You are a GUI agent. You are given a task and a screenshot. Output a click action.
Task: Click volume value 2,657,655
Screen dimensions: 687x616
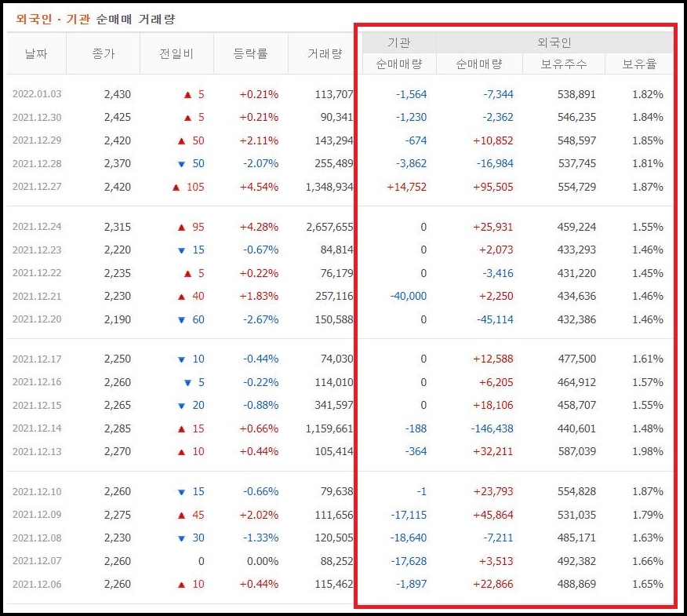click(x=329, y=227)
